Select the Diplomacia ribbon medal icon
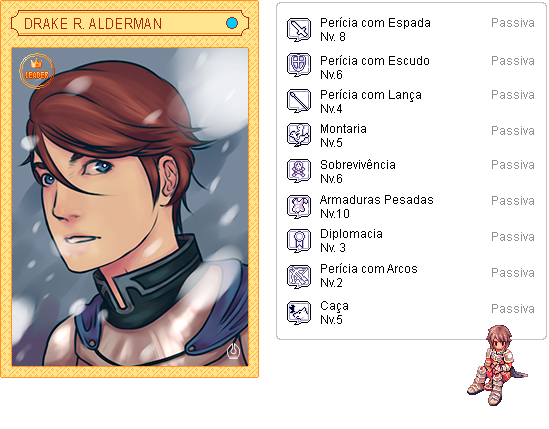Viewport: 549px width, 429px height. pos(299,241)
